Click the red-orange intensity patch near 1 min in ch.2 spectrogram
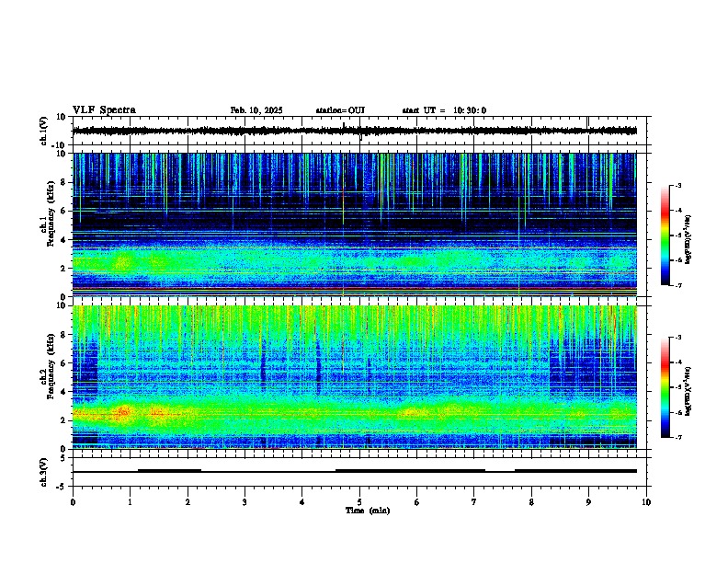 click(x=123, y=411)
